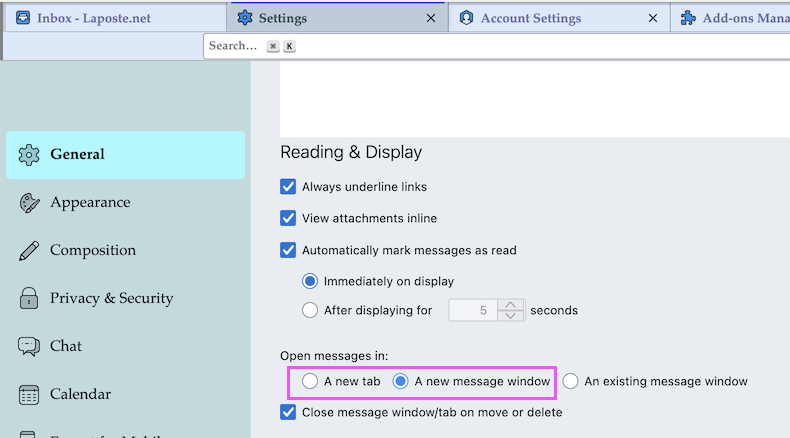Close the Settings tab

coord(431,18)
